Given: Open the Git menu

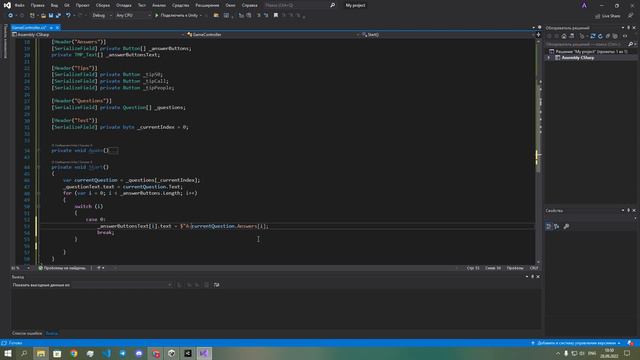Looking at the screenshot, I should point(67,5).
